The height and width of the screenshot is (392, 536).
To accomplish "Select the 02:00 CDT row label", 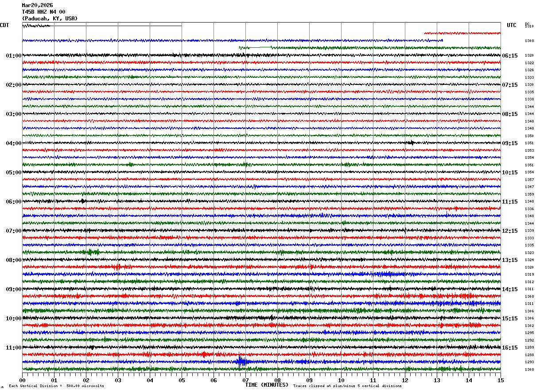I will pos(14,85).
